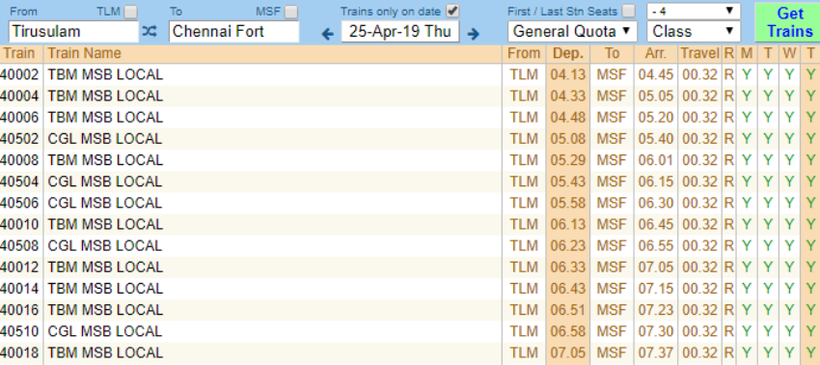Viewport: 820px width, 365px height.
Task: Open train 40002 TBM MSB LOCAL
Action: 105,75
